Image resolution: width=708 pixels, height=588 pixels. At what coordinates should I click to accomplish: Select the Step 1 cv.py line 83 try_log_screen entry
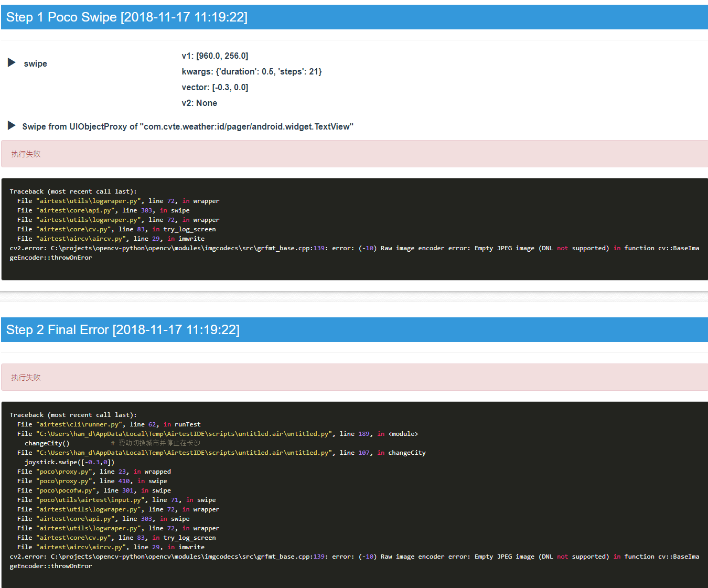(x=116, y=229)
